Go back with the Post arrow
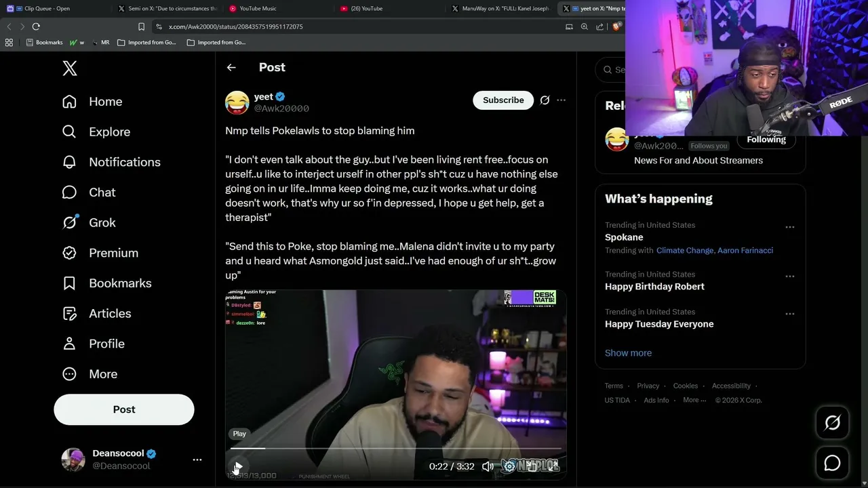 point(231,67)
